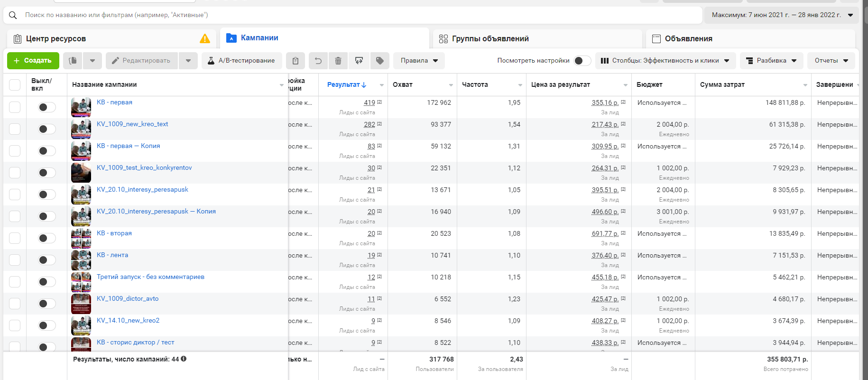Screen dimensions: 868x380
Task: Click footnote icon next to result 282
Action: coord(379,124)
